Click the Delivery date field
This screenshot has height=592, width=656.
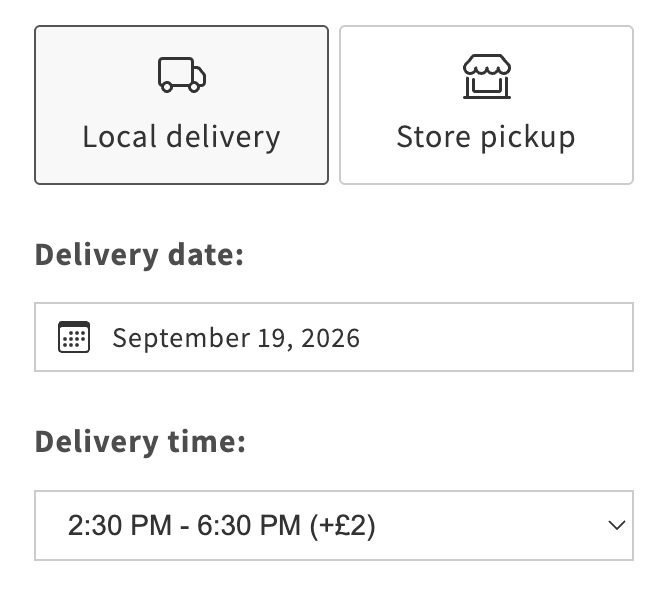[x=334, y=337]
